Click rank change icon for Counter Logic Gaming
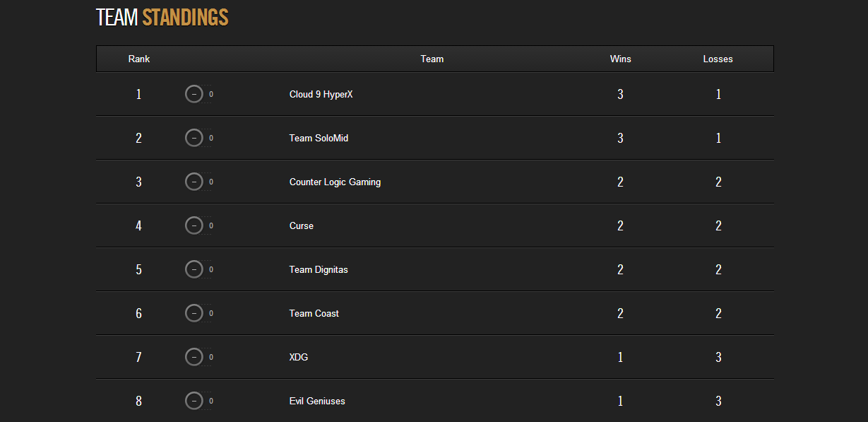Image resolution: width=868 pixels, height=422 pixels. 194,182
